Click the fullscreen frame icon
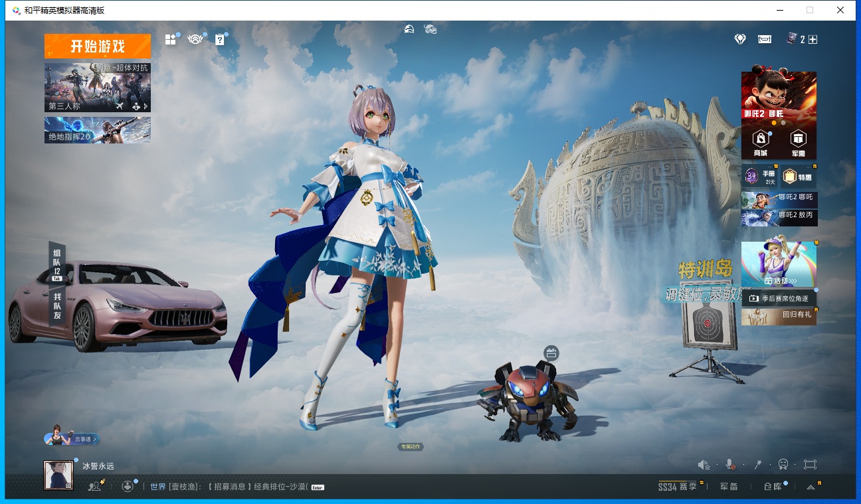The width and height of the screenshot is (861, 504). point(810,465)
